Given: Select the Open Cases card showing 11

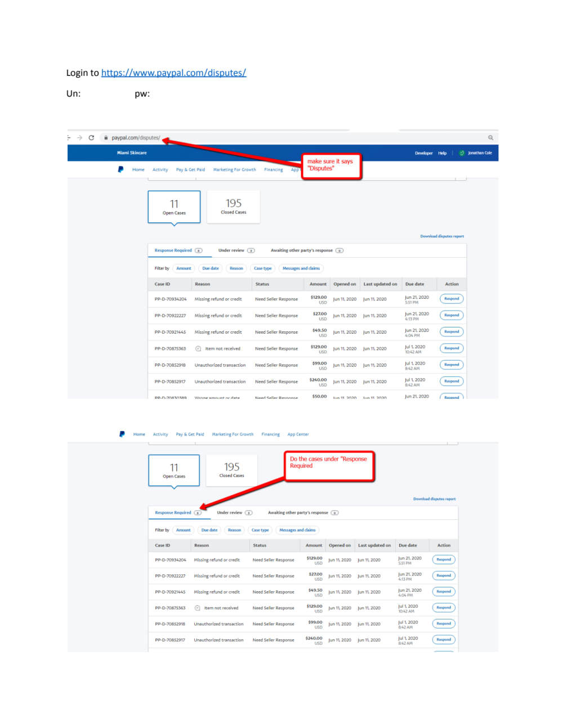Looking at the screenshot, I should click(x=174, y=206).
